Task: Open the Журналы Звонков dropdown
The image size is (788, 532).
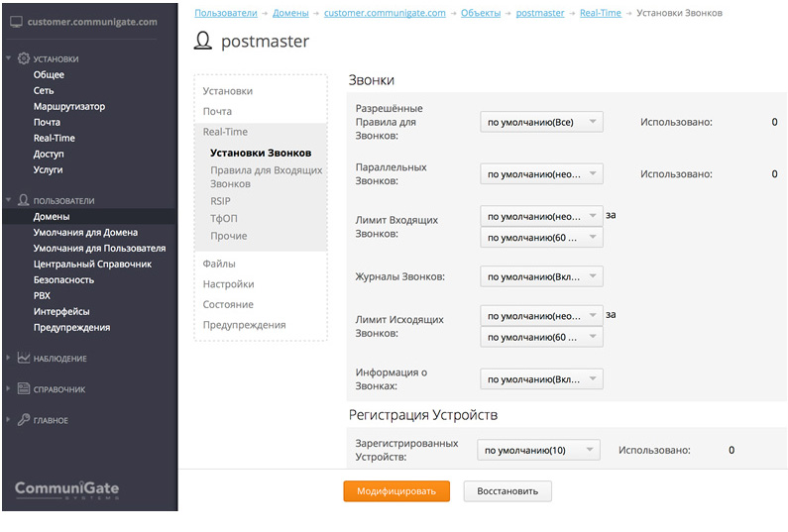Action: 541,276
